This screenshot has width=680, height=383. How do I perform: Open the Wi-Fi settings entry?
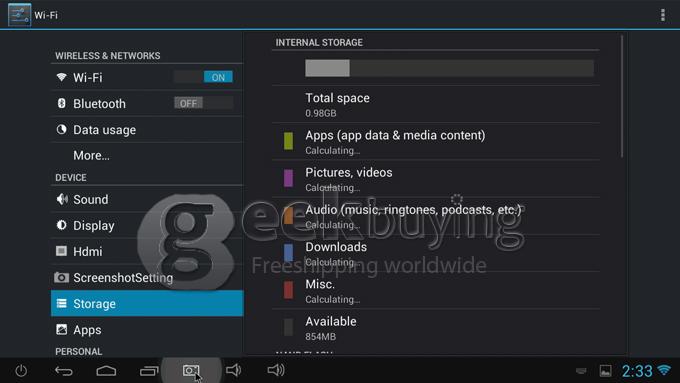tap(147, 77)
